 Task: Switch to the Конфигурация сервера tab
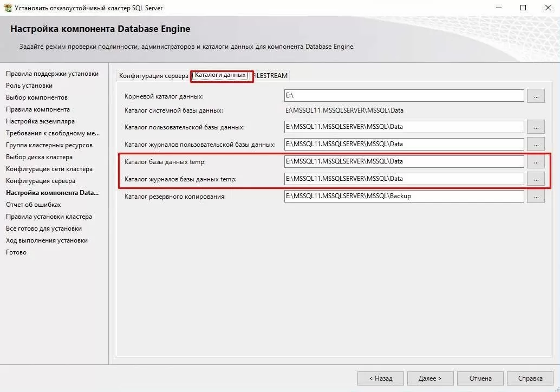click(x=154, y=76)
